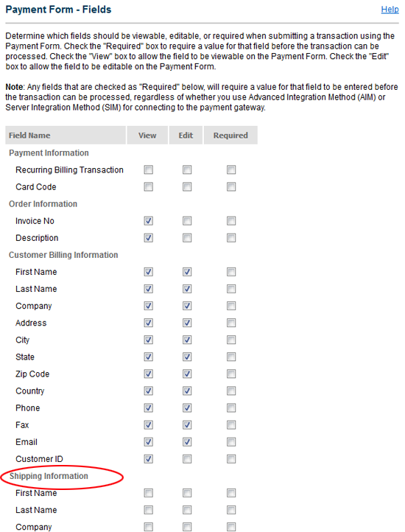Uncheck View for Invoice No
The width and height of the screenshot is (405, 532).
(149, 221)
